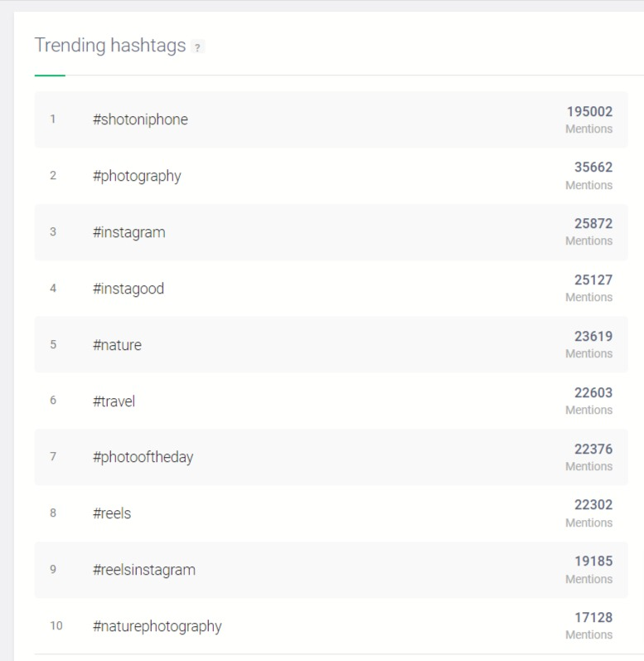The image size is (644, 661).
Task: Open the #shotoniphone hashtag
Action: (140, 119)
